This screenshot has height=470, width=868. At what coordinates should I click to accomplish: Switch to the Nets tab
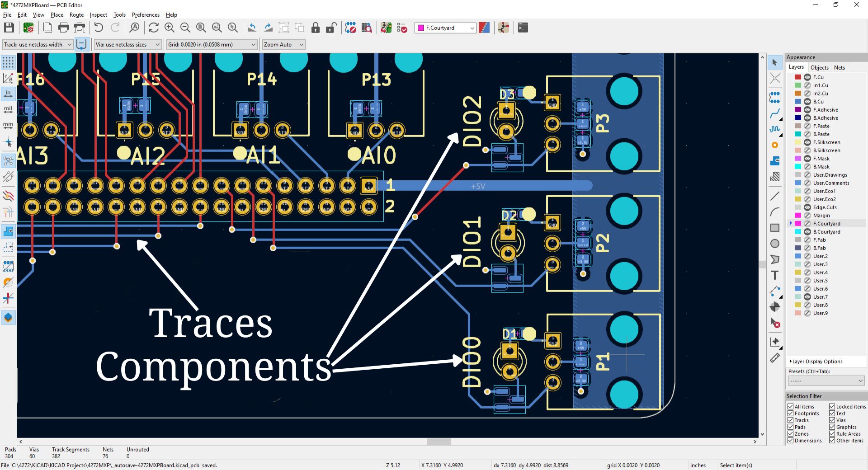coord(840,67)
